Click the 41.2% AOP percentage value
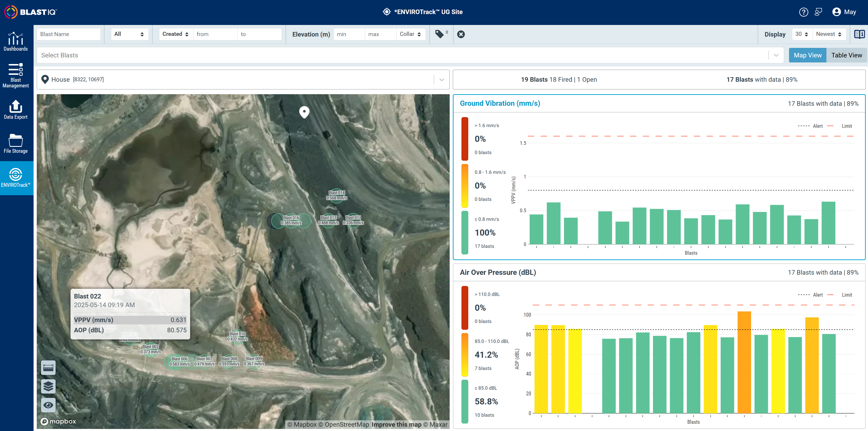The image size is (868, 431). (486, 355)
